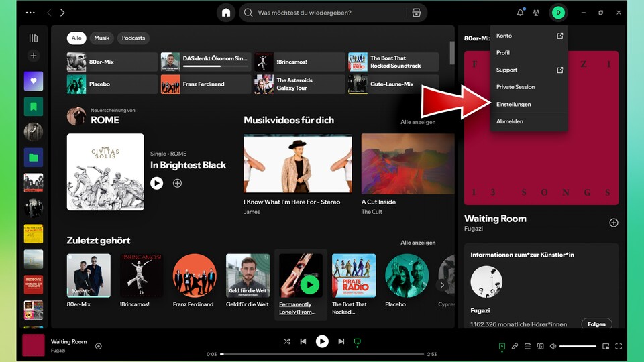Click Alle anzeigen for Musikvideos
The image size is (644, 362).
click(x=418, y=122)
